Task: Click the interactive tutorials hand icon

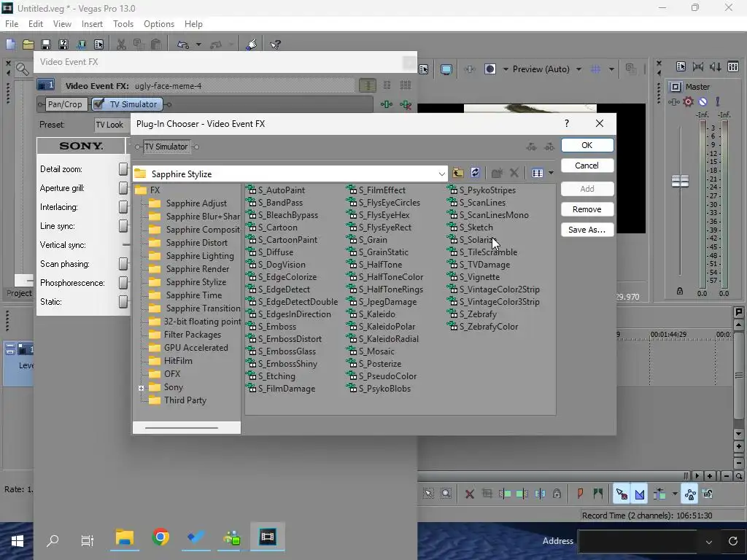Action: coord(252,44)
